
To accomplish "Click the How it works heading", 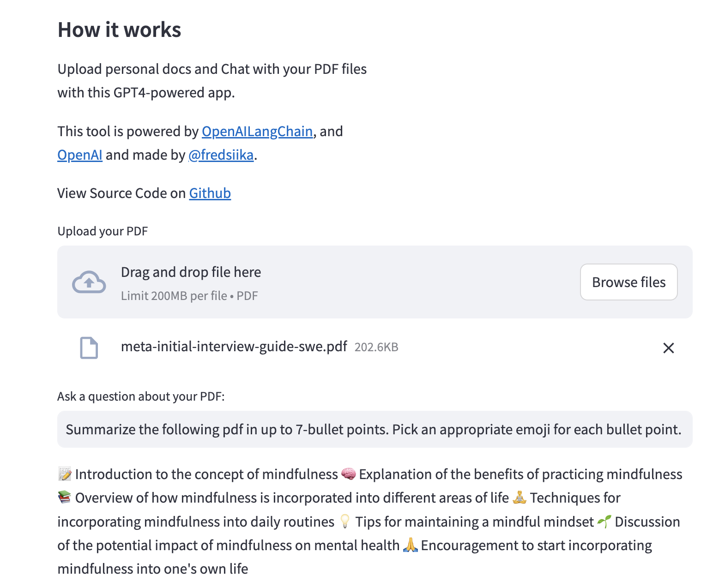I will 119,30.
